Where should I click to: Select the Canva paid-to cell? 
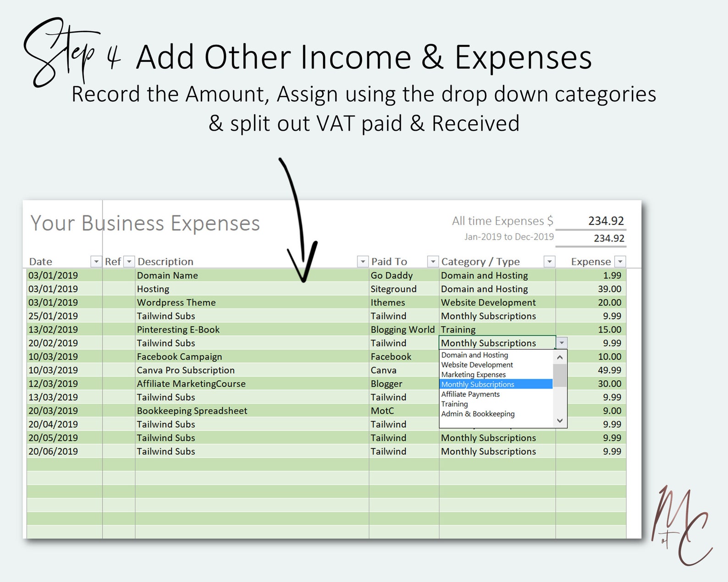tap(404, 370)
